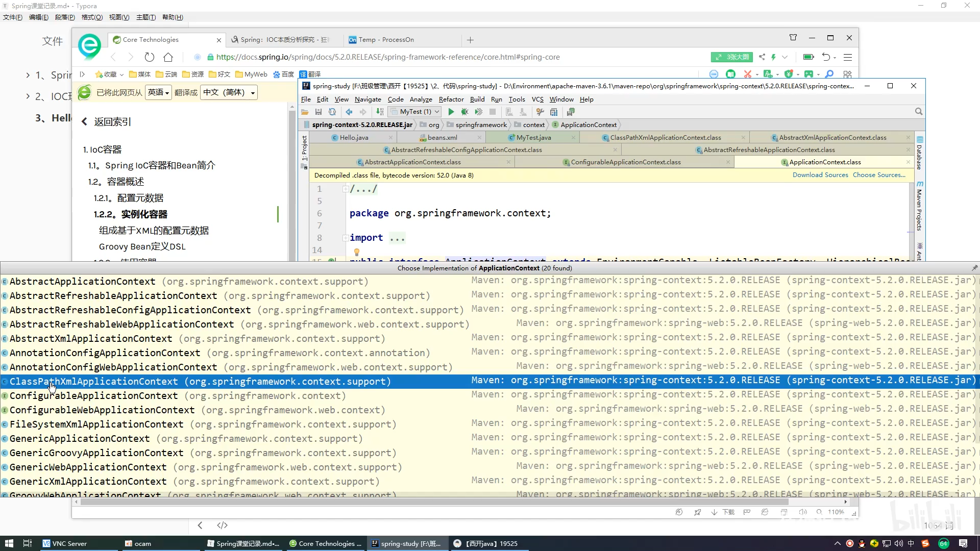Screen dimensions: 980x551
Task: Click the pin icon on the implementations popup
Action: (974, 268)
